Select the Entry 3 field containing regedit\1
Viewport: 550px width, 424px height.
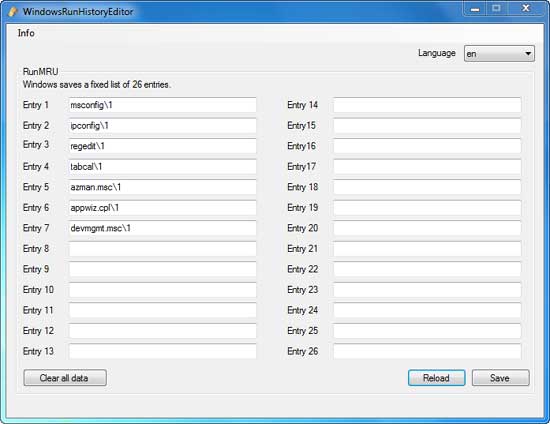pos(162,146)
